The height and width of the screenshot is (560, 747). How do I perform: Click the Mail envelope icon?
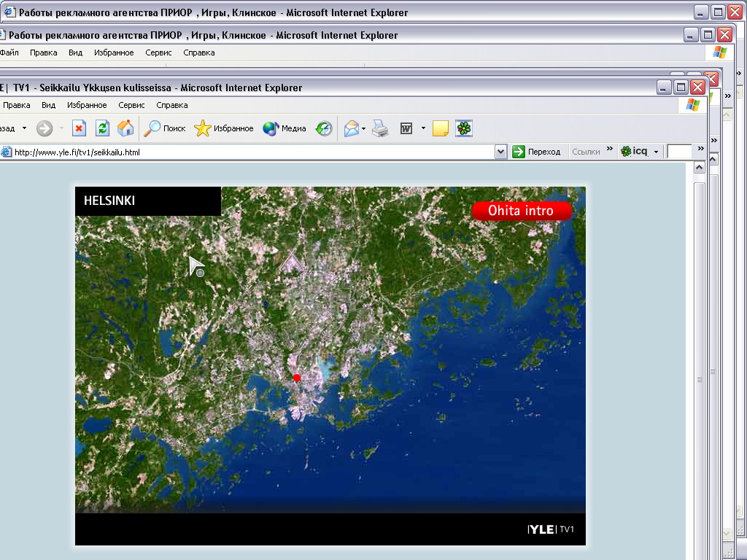tap(352, 128)
